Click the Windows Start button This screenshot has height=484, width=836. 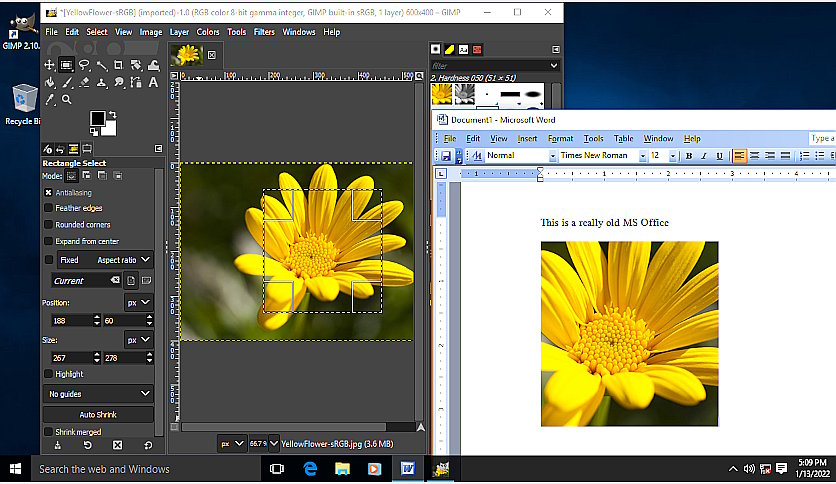15,469
